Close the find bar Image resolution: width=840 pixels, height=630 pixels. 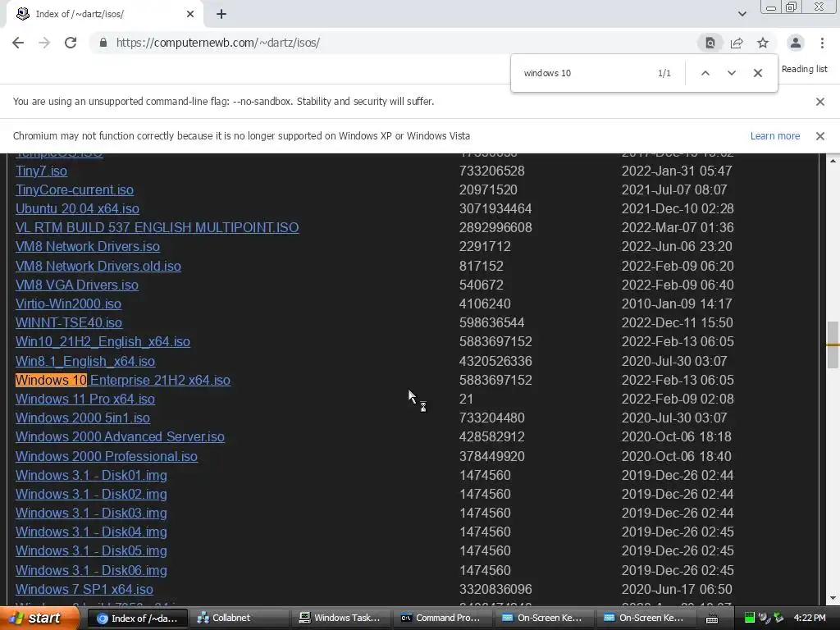coord(757,73)
